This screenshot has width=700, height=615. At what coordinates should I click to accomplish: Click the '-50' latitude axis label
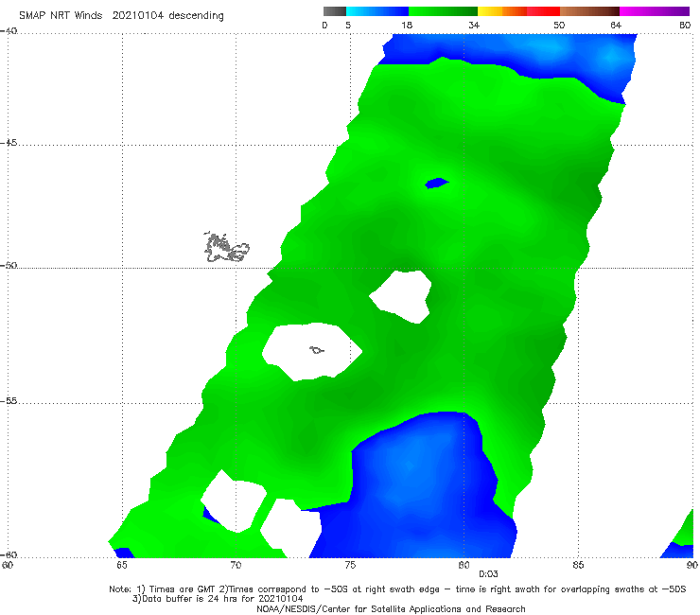[x=9, y=266]
